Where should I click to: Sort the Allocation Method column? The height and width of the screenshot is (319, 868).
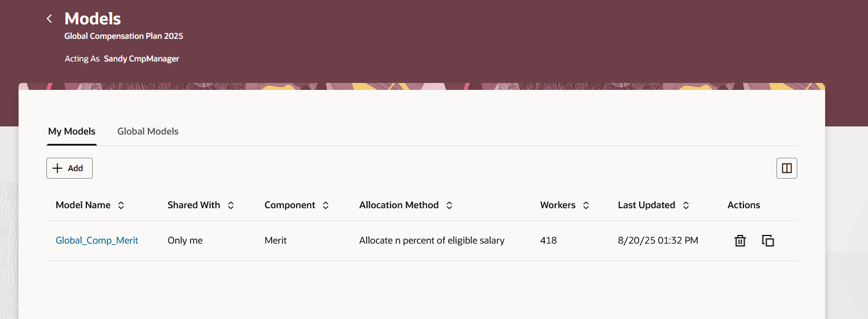(x=449, y=205)
